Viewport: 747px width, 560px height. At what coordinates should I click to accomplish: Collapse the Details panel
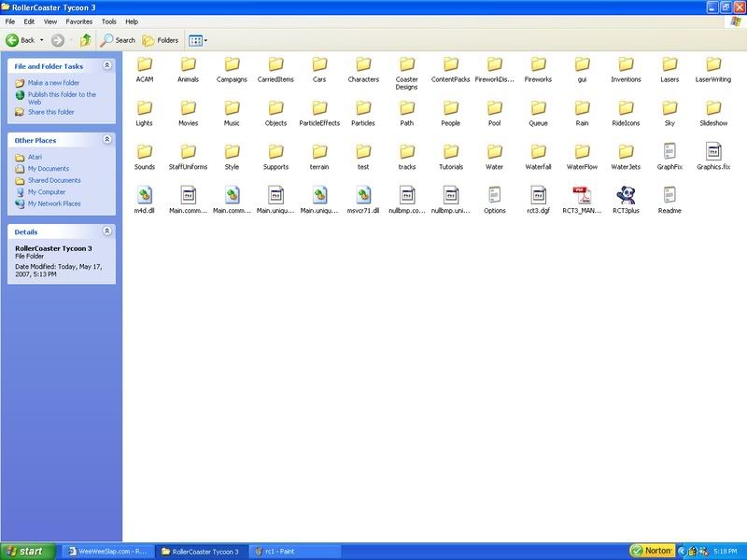coord(107,231)
